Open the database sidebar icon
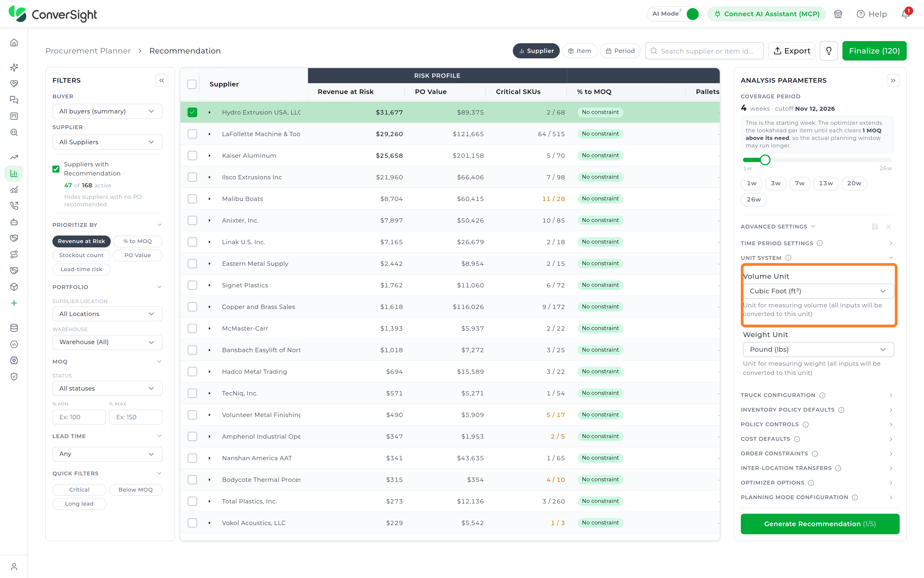This screenshot has height=578, width=924. click(x=14, y=328)
